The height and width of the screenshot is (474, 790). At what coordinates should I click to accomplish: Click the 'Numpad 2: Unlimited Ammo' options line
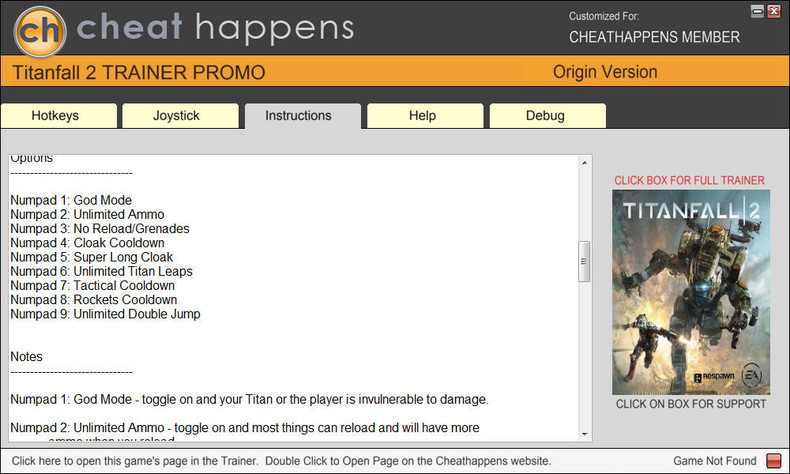pos(87,214)
